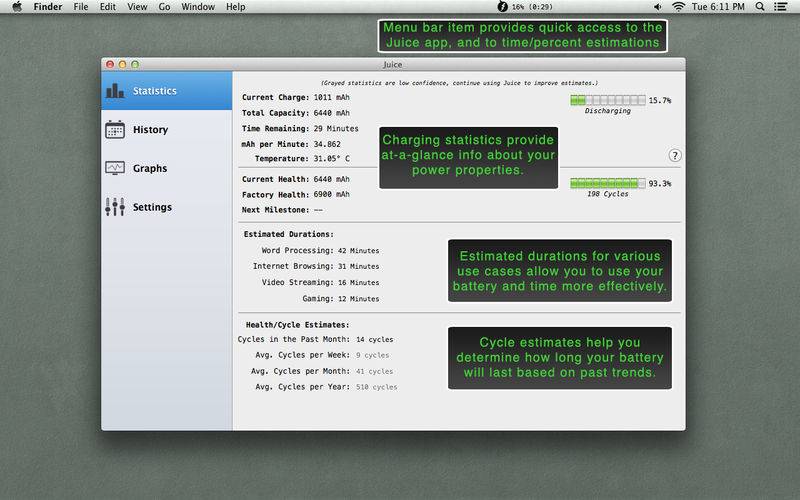Click the volume icon in menu bar
Screen dimensions: 800x500
tap(658, 7)
